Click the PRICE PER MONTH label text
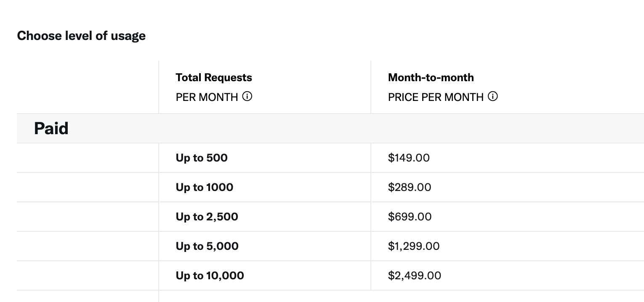The image size is (644, 302). pos(436,97)
